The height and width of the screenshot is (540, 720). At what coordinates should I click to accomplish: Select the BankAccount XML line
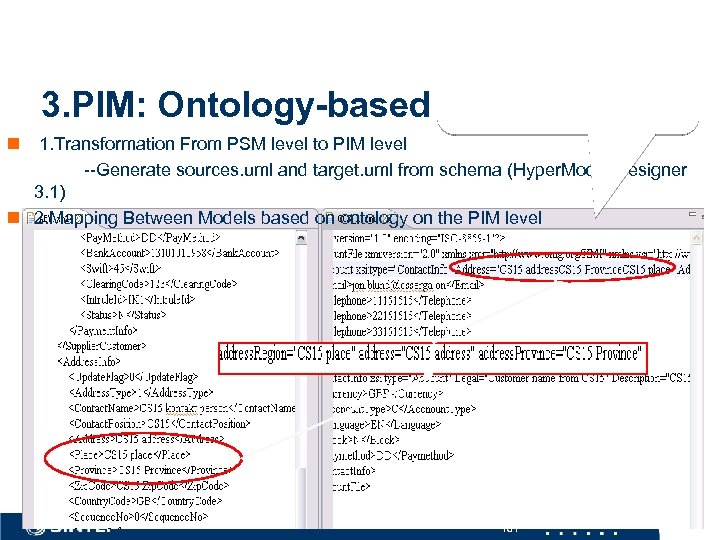point(180,253)
